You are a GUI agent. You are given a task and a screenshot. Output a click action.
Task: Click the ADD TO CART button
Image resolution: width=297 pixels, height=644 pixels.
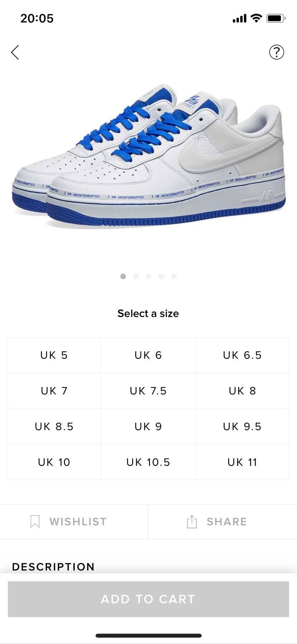click(x=148, y=599)
